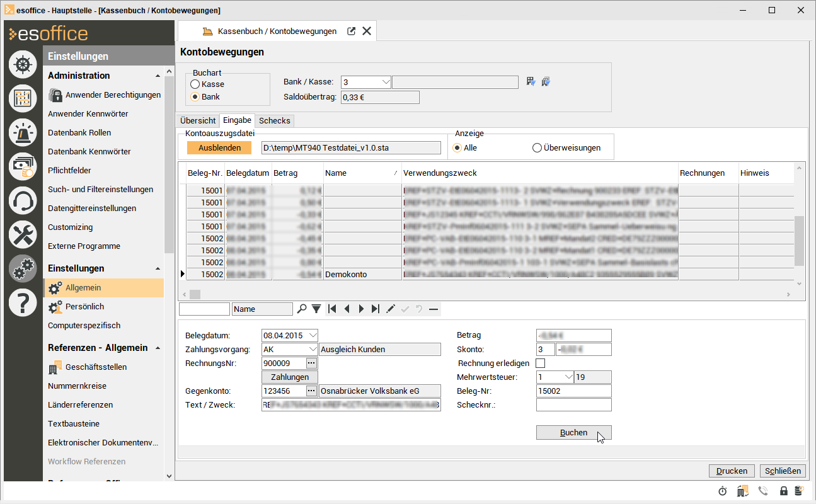The height and width of the screenshot is (504, 816).
Task: Jump to last record in navigator
Action: click(376, 309)
